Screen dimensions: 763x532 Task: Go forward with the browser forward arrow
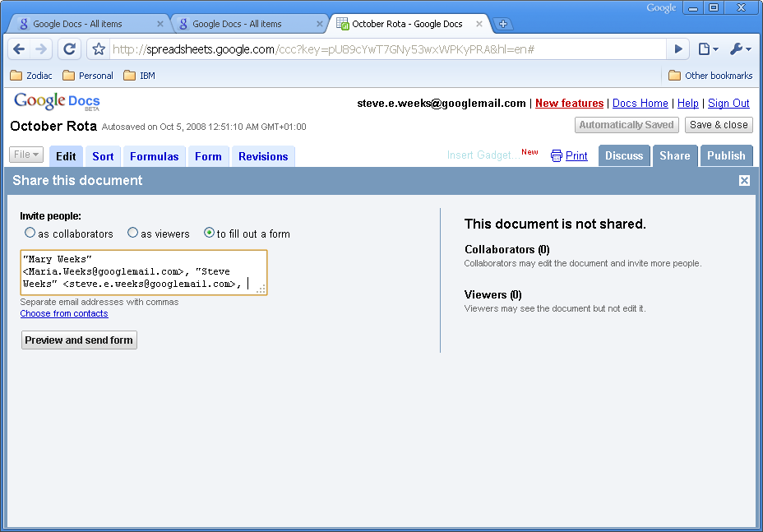pyautogui.click(x=41, y=49)
